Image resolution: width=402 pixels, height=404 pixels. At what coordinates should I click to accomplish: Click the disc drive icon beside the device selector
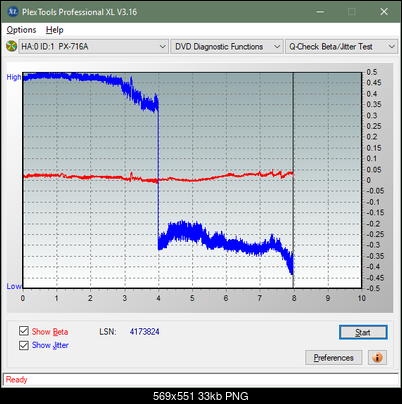click(x=12, y=46)
